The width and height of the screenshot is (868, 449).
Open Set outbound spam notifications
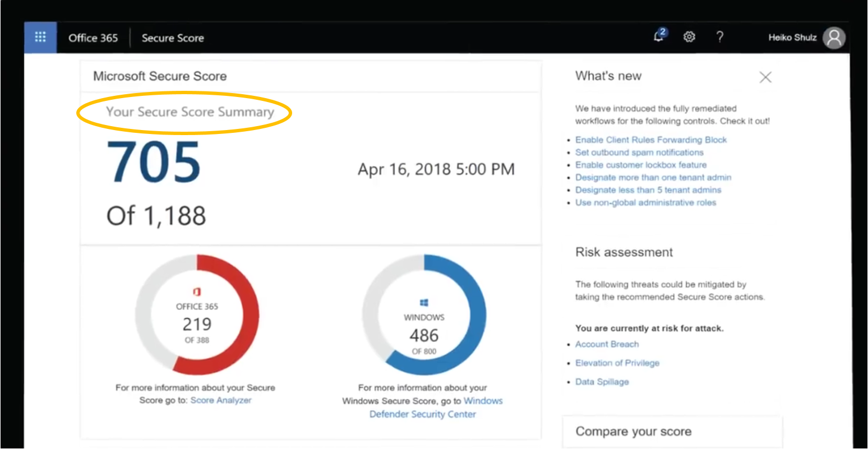(x=639, y=152)
